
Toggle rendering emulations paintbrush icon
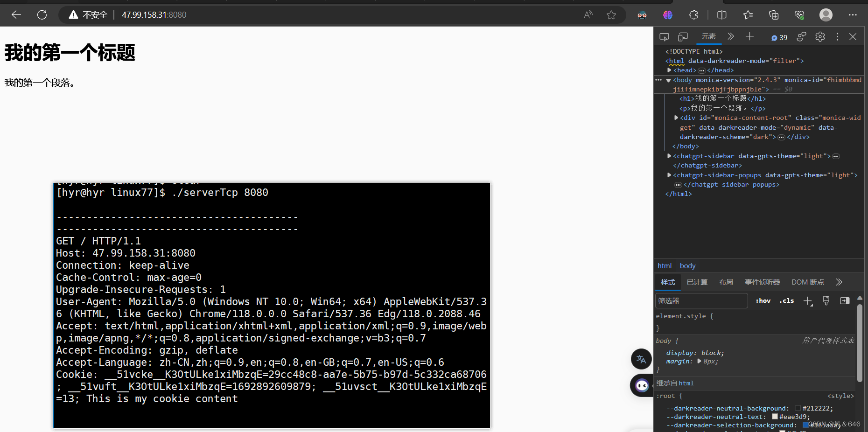826,301
